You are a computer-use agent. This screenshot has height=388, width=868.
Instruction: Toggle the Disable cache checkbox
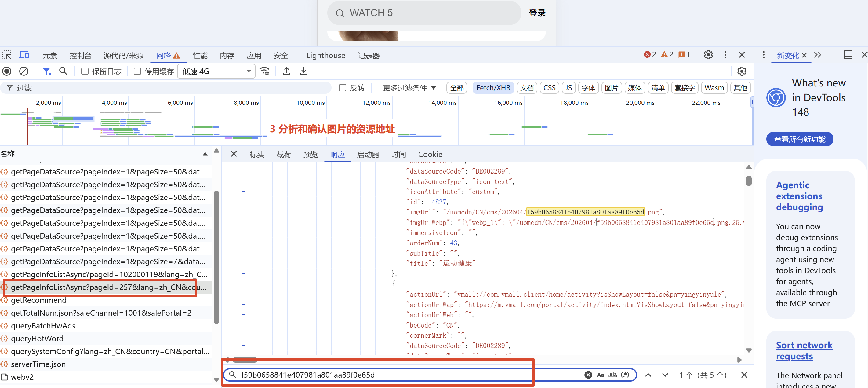[137, 71]
